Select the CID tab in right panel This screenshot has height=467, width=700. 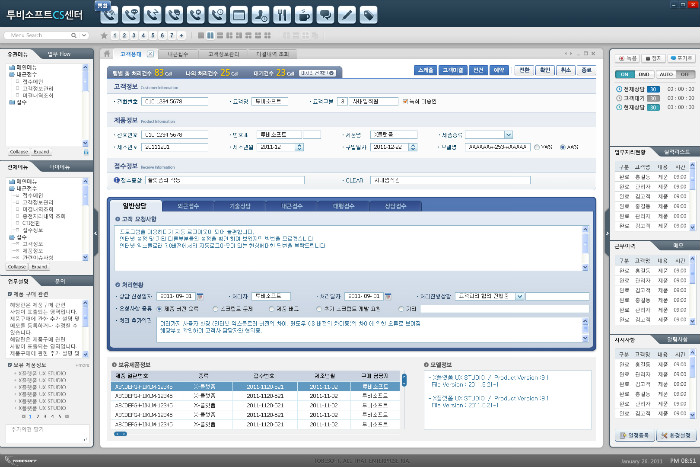click(x=624, y=74)
